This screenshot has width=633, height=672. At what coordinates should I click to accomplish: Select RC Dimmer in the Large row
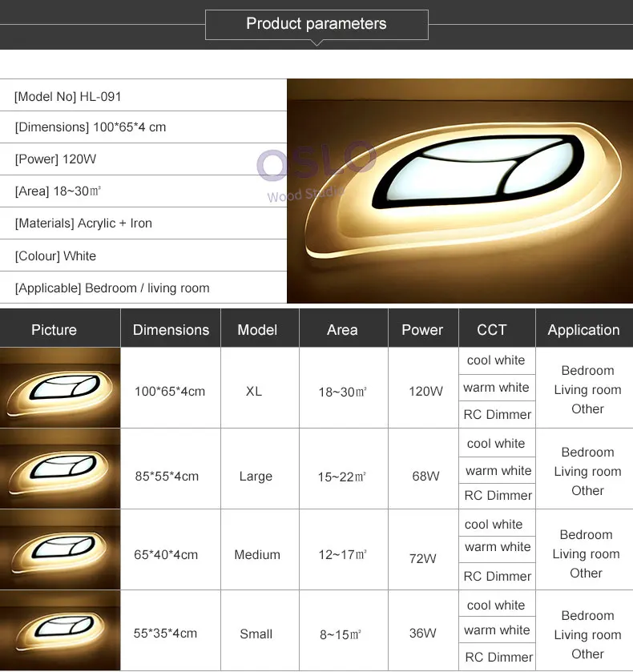(x=498, y=496)
